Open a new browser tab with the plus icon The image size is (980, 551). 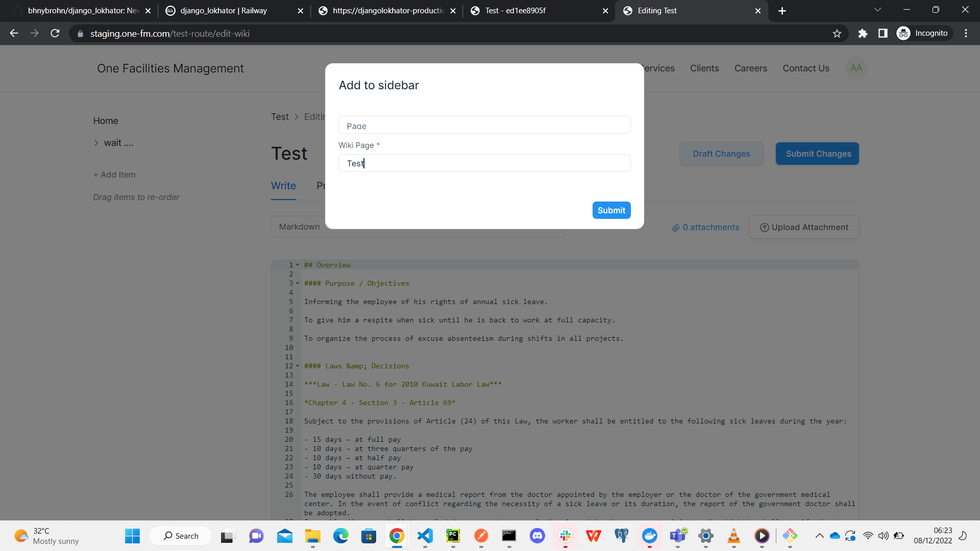782,11
